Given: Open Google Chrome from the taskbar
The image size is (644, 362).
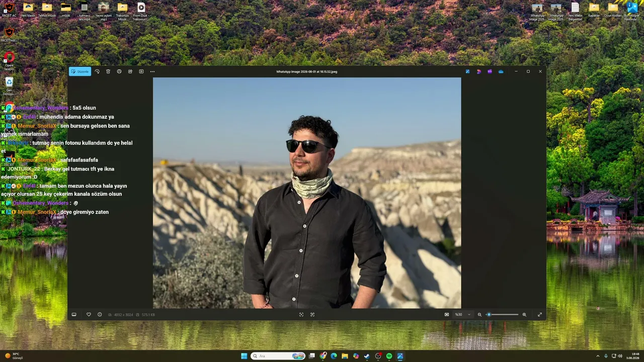Looking at the screenshot, I should pyautogui.click(x=323, y=356).
